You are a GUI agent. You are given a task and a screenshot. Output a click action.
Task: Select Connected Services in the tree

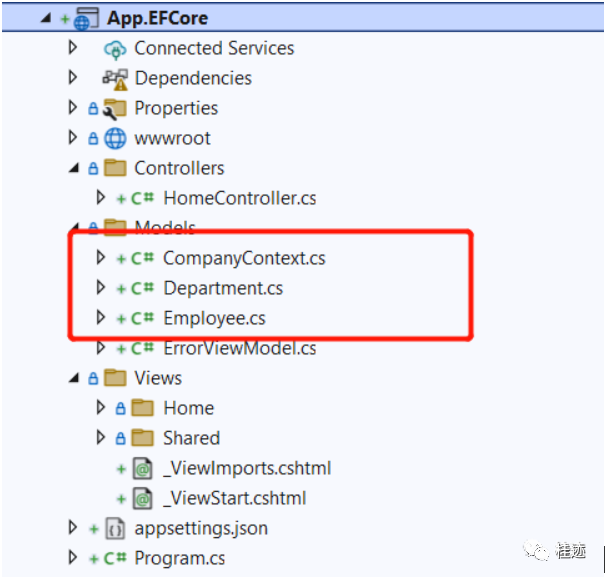coord(214,49)
